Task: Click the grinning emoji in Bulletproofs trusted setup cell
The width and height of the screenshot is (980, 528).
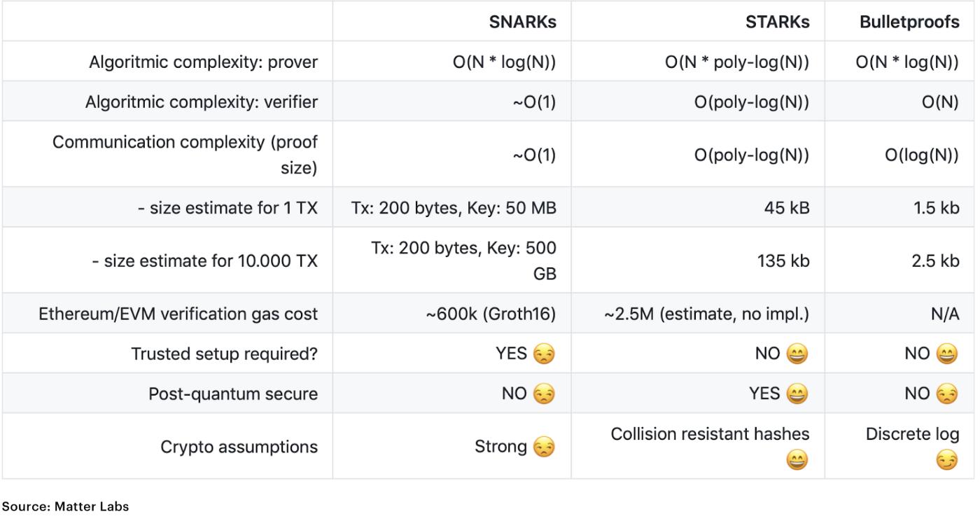Action: pos(946,354)
